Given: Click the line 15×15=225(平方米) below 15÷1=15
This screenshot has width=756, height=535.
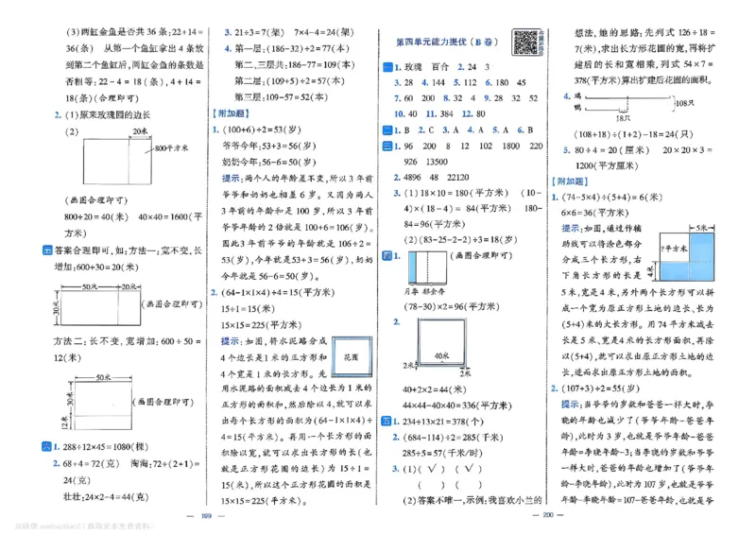Looking at the screenshot, I should point(262,325).
